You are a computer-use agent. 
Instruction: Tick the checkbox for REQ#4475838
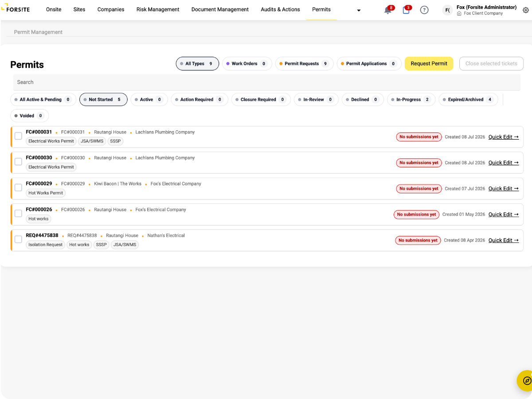coord(18,239)
